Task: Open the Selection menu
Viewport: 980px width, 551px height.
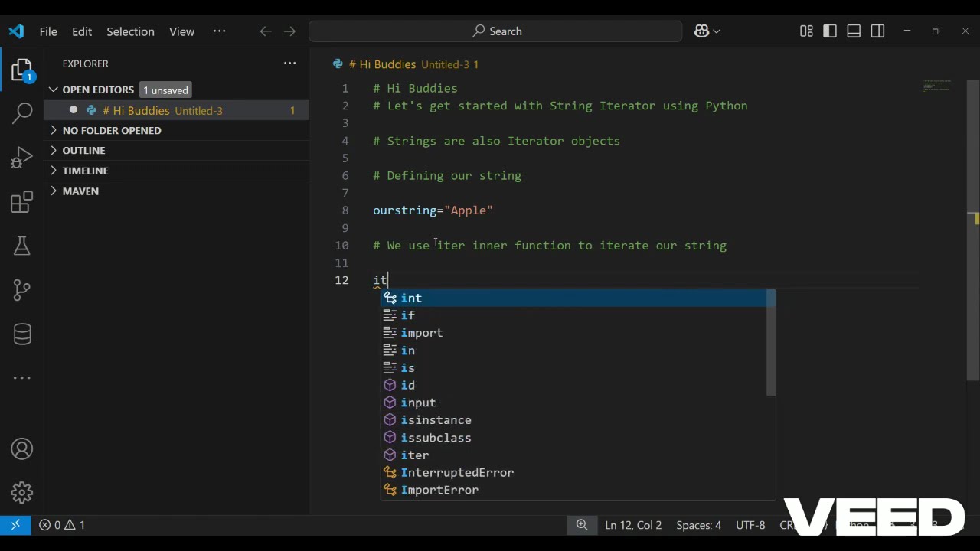Action: [x=130, y=31]
